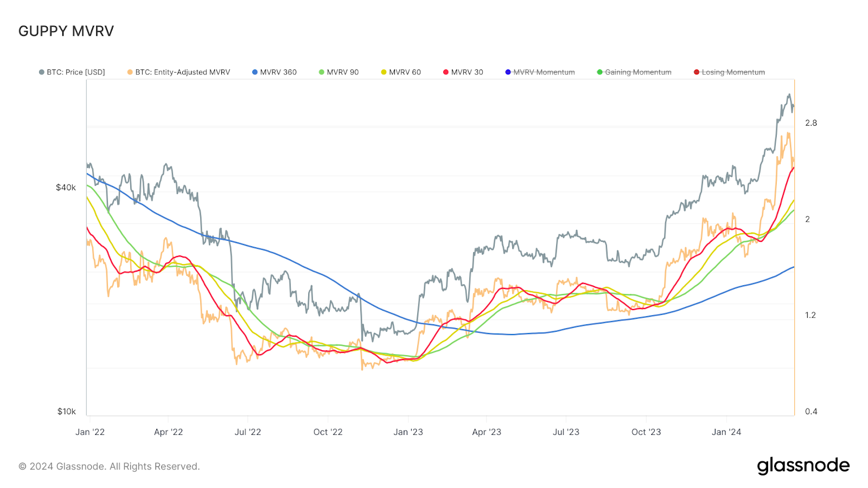The height and width of the screenshot is (488, 868).
Task: Show the Losing Momentum series
Action: [729, 72]
